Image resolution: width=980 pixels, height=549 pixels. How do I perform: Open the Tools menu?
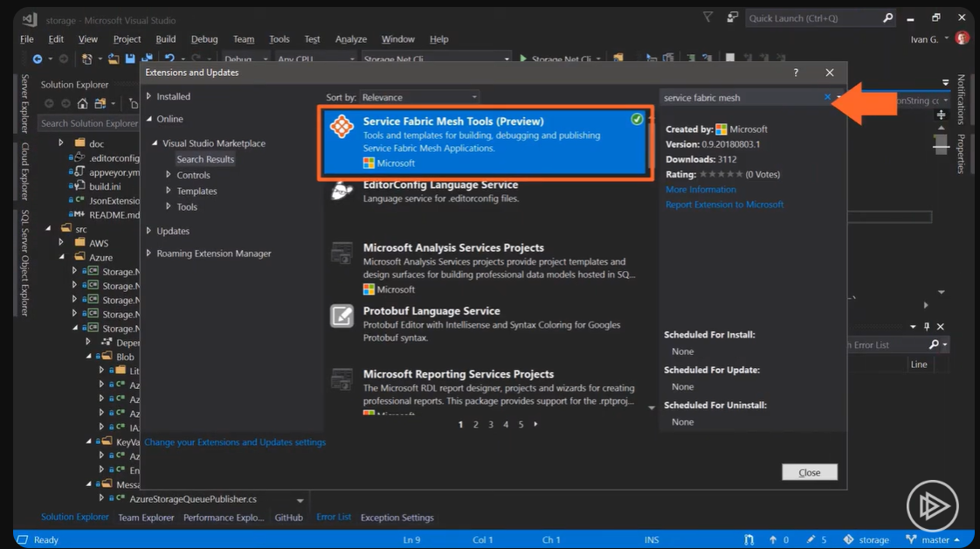279,38
